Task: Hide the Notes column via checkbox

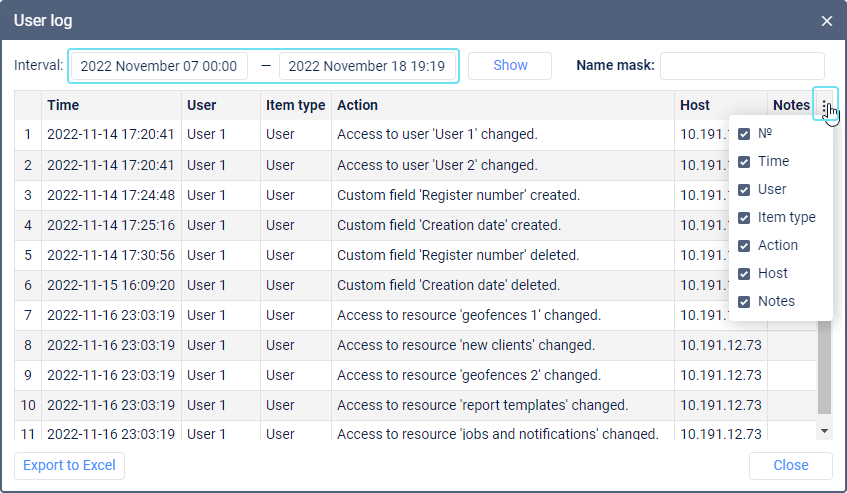Action: click(744, 301)
